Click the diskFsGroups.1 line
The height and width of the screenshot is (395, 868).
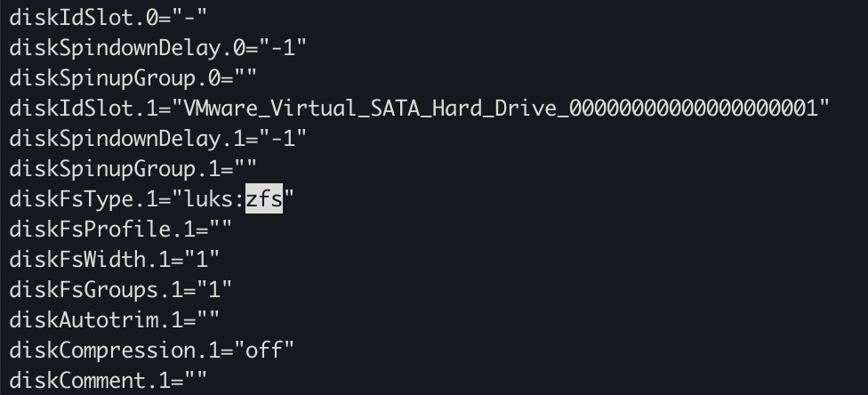pyautogui.click(x=121, y=289)
